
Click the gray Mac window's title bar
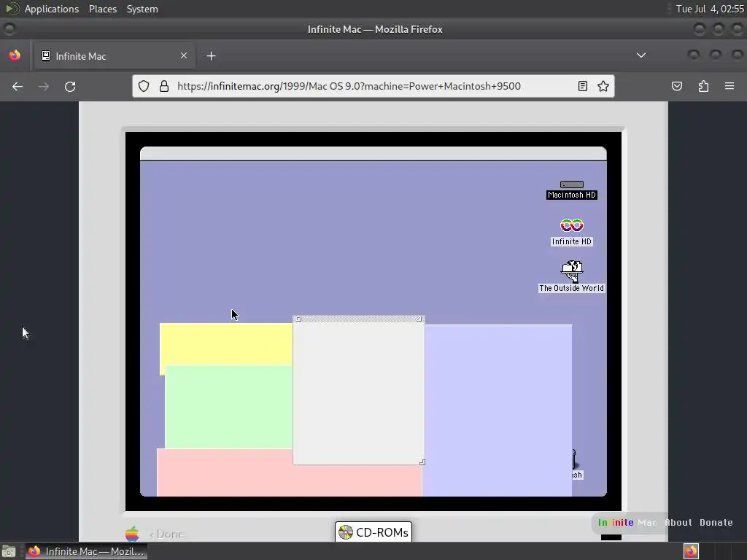pos(359,319)
